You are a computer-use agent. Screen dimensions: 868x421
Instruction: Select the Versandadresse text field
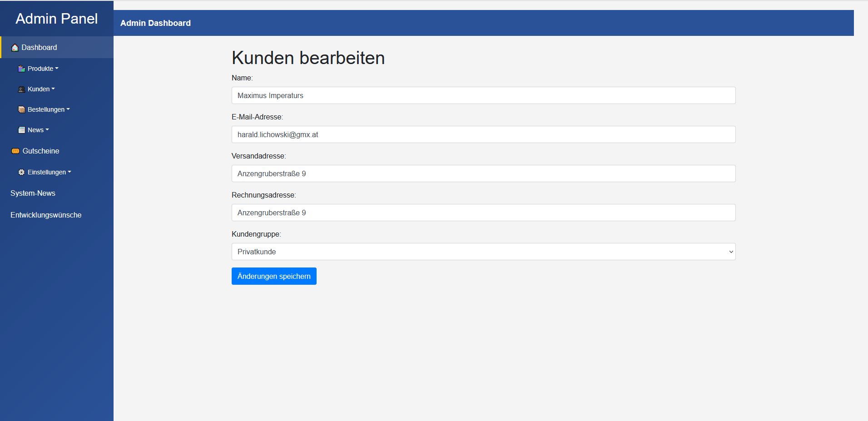click(483, 173)
